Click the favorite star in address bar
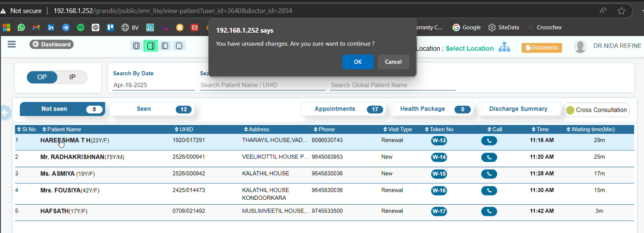Image resolution: width=644 pixels, height=233 pixels. [621, 11]
